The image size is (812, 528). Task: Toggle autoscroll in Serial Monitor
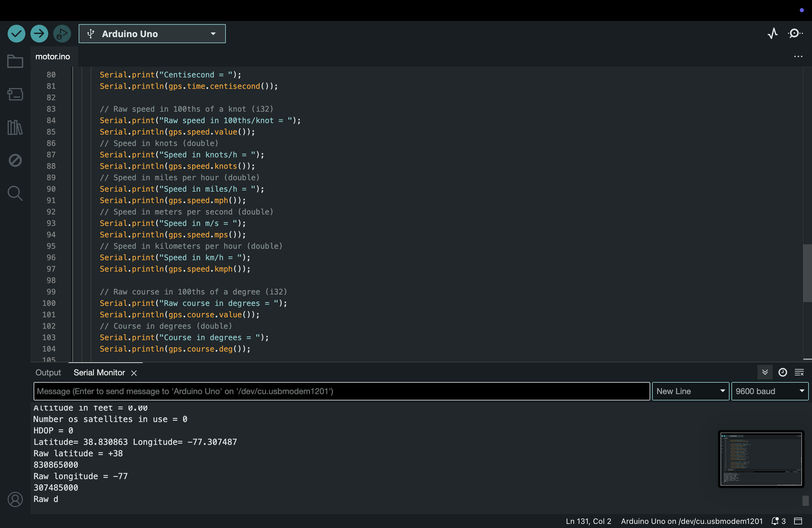tap(765, 372)
